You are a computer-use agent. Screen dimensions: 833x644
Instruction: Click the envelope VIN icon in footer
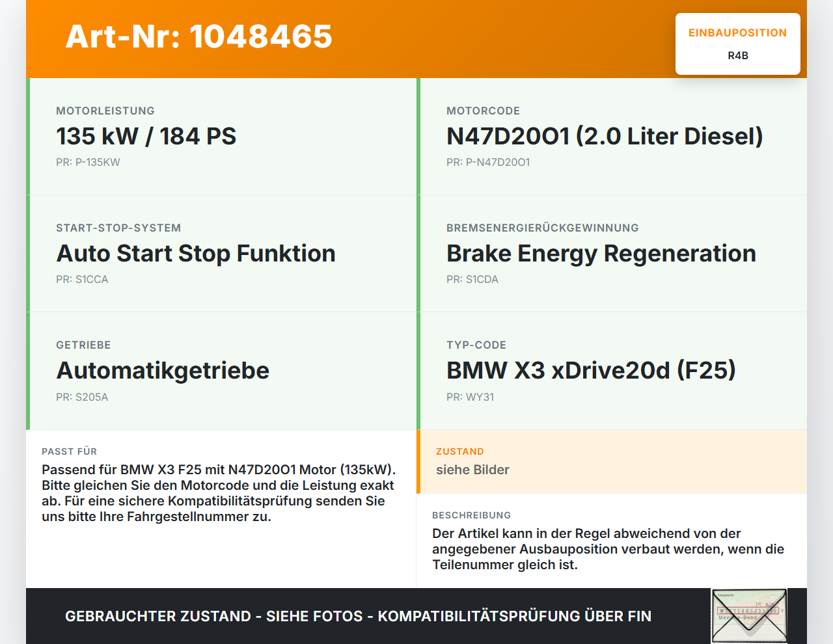[x=749, y=616]
